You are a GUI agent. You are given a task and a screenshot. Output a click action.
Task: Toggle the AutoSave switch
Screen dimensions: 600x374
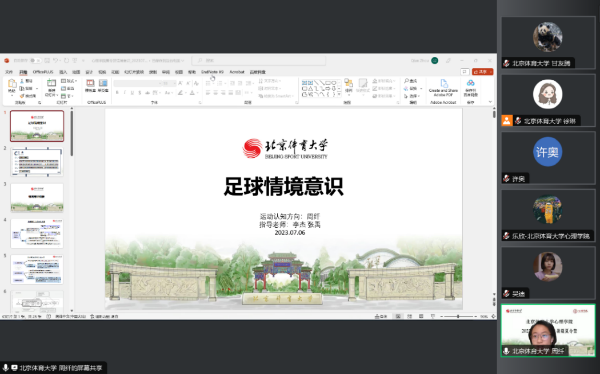click(35, 60)
